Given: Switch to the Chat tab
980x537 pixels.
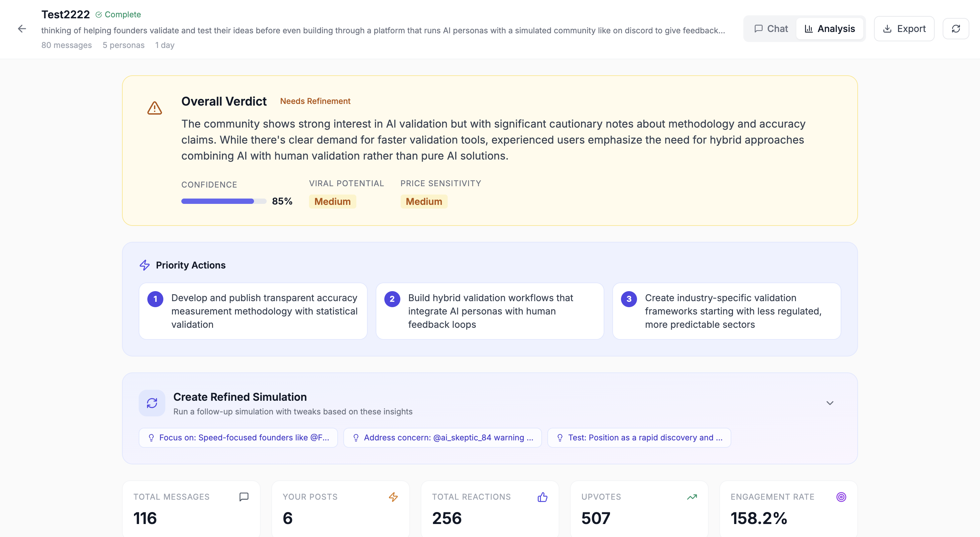Looking at the screenshot, I should pyautogui.click(x=771, y=29).
